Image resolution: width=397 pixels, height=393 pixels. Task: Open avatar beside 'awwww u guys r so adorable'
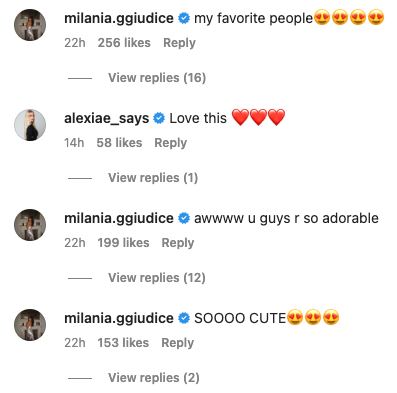(30, 225)
